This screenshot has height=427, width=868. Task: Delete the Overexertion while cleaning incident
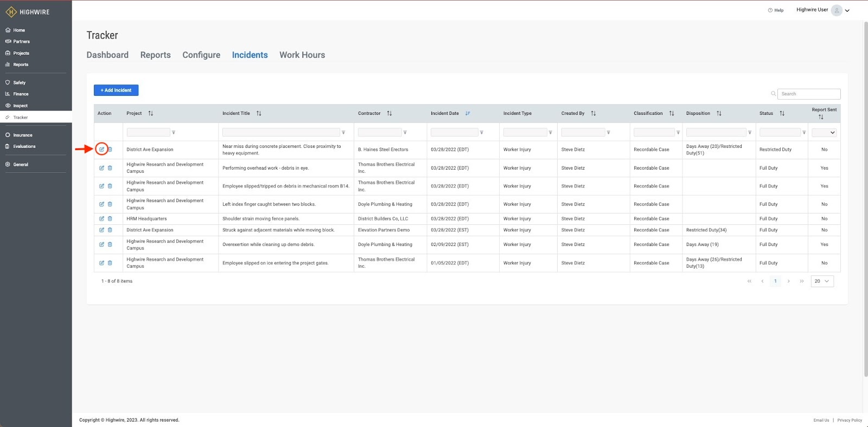tap(110, 244)
